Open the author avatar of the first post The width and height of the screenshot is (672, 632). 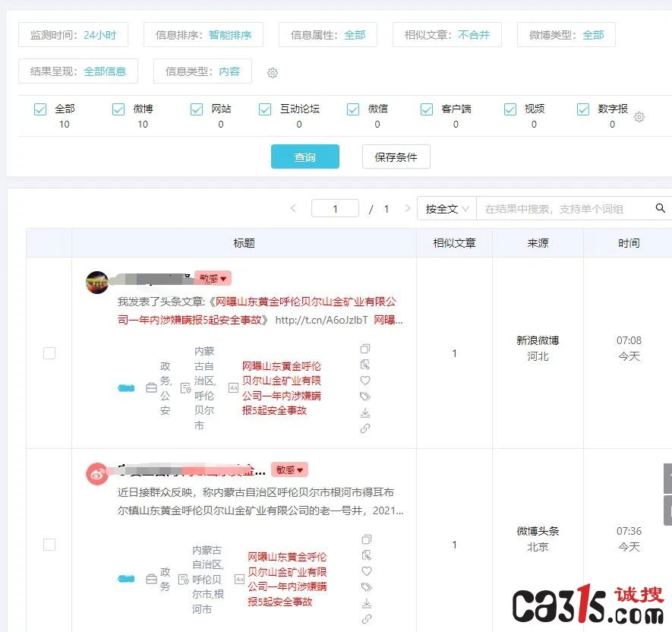point(97,282)
